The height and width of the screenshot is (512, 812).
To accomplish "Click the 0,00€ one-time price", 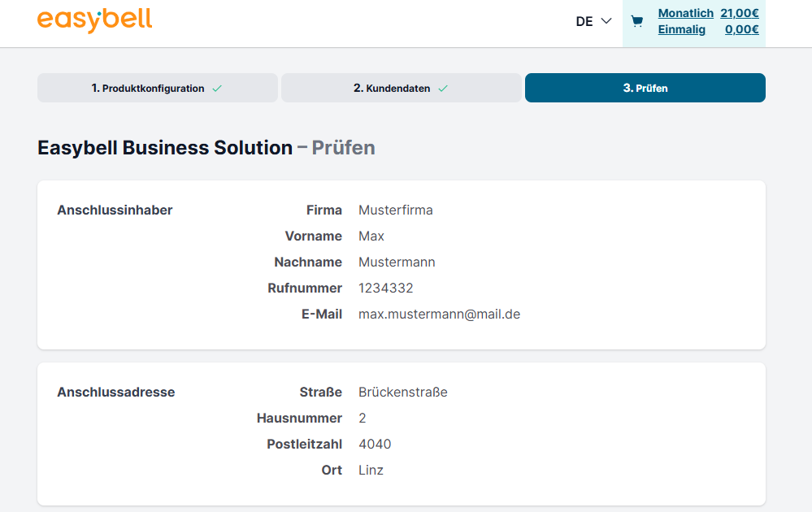I will point(742,29).
